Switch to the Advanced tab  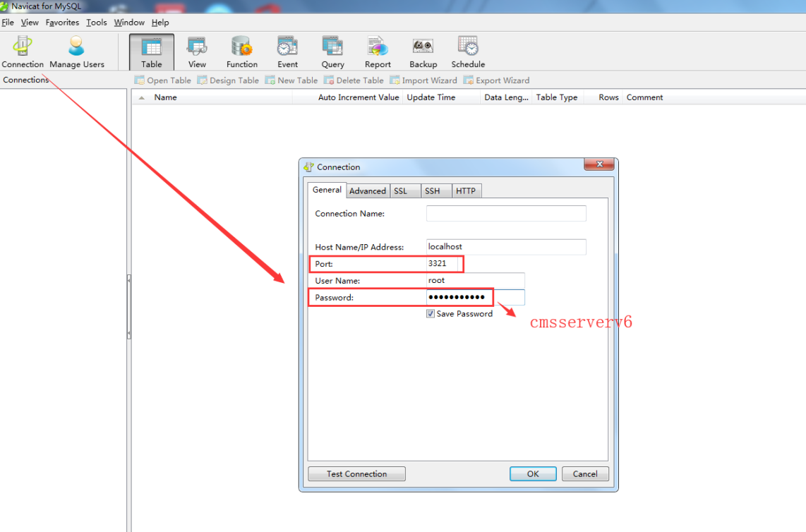368,191
